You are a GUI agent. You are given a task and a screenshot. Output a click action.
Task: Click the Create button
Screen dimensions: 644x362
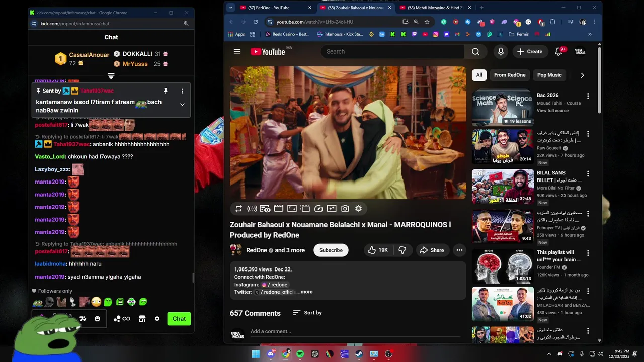[531, 52]
